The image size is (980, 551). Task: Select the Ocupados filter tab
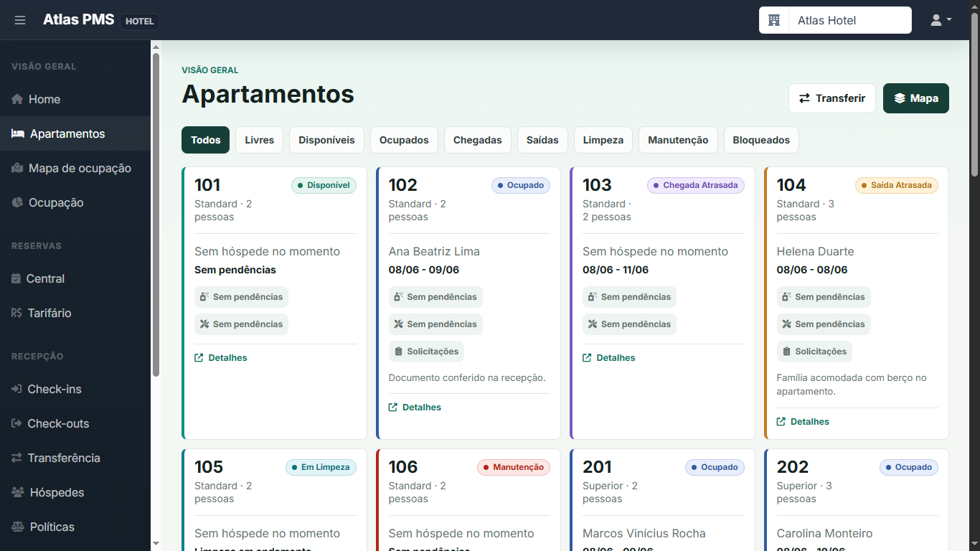point(404,140)
